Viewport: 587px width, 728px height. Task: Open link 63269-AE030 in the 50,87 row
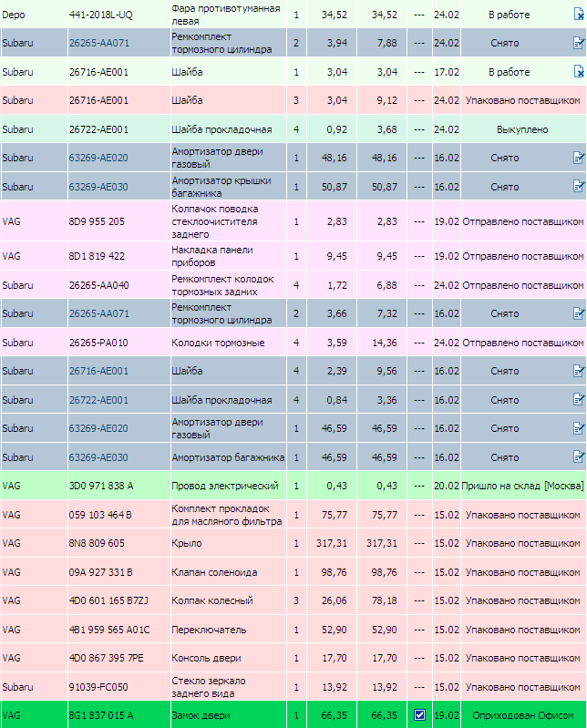pyautogui.click(x=98, y=187)
